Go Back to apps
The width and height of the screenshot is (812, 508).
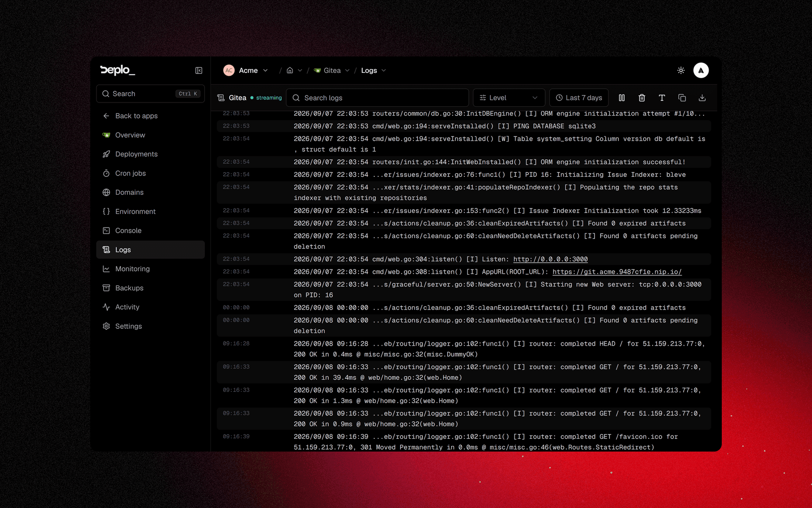coord(150,116)
